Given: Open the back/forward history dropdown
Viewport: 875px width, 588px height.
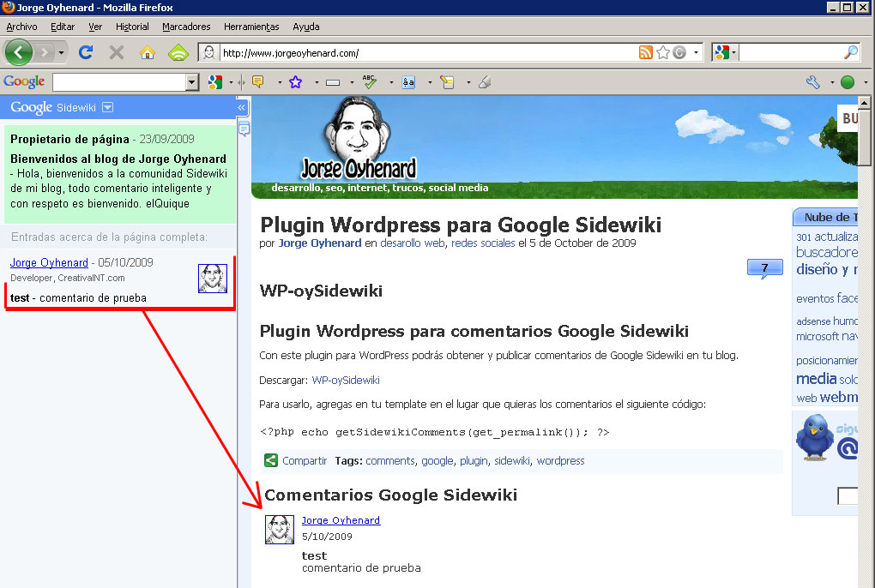Looking at the screenshot, I should [61, 53].
